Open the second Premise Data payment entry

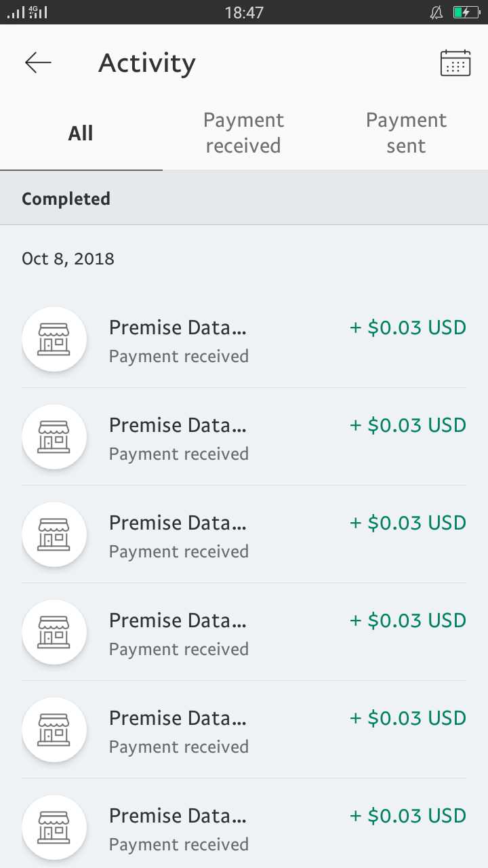178,438
